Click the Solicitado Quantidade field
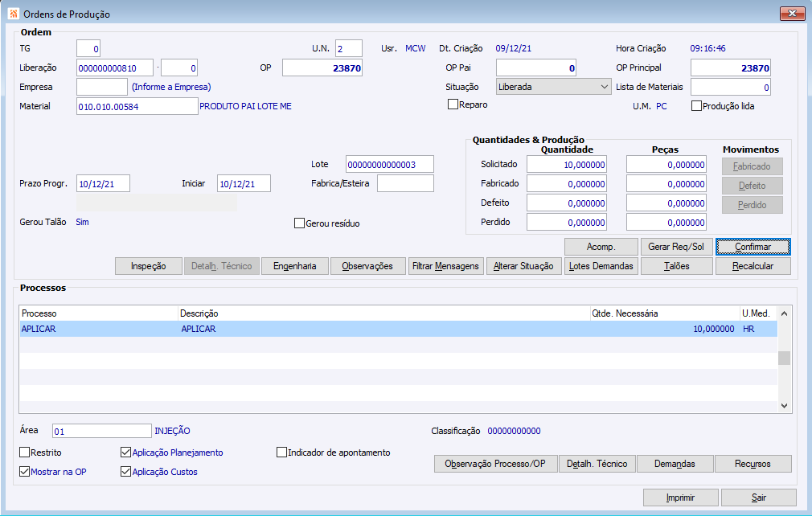 pos(567,165)
